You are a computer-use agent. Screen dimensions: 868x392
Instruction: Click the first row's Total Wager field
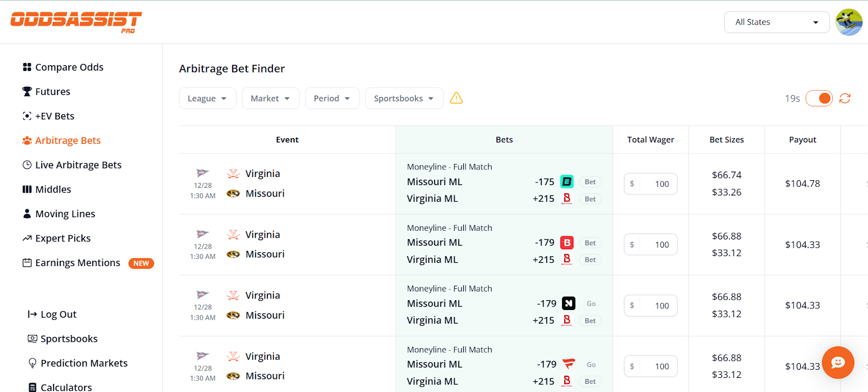point(656,184)
